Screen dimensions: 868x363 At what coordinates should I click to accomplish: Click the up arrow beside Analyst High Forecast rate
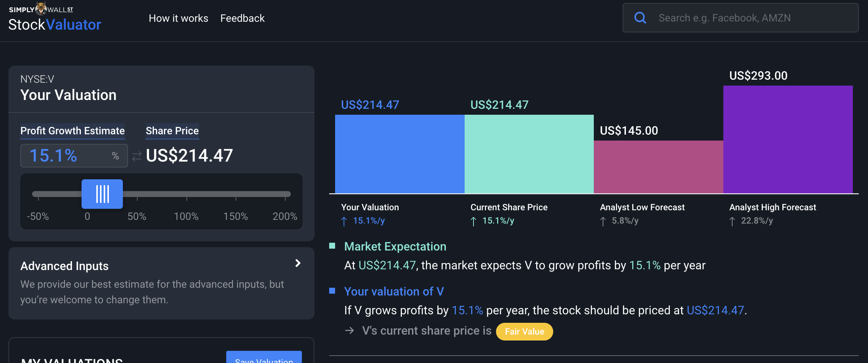732,221
